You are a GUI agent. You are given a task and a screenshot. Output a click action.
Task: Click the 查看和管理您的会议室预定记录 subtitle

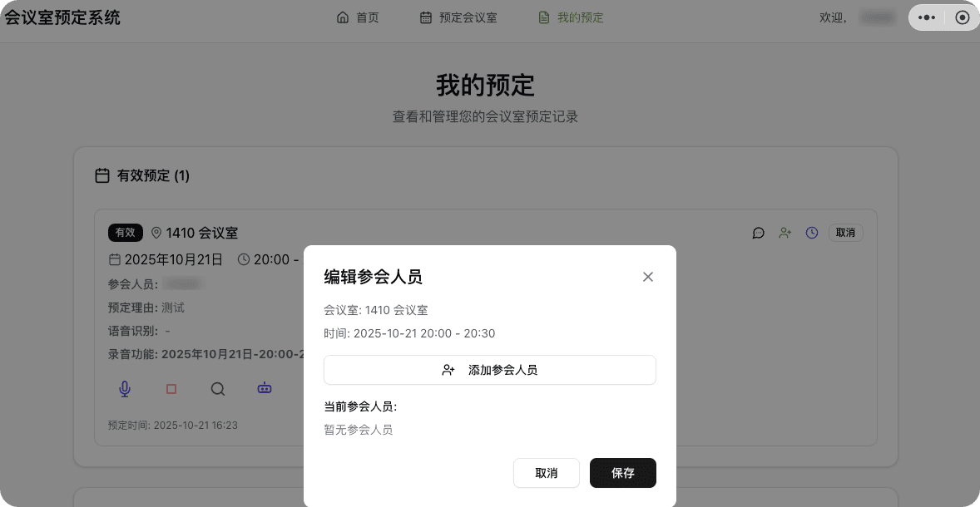pos(486,116)
